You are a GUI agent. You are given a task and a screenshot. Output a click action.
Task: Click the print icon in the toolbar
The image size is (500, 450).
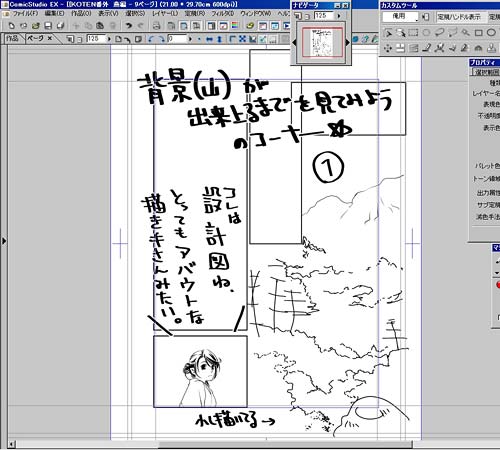(x=156, y=25)
